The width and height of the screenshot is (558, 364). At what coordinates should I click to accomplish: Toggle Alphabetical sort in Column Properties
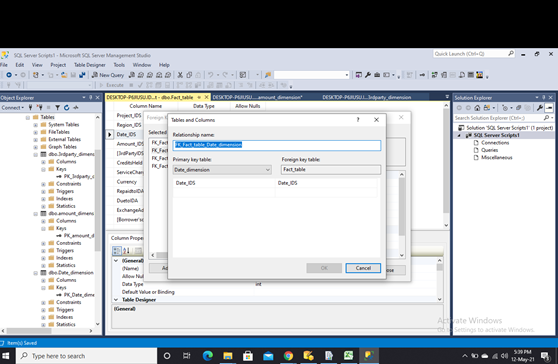(x=126, y=251)
